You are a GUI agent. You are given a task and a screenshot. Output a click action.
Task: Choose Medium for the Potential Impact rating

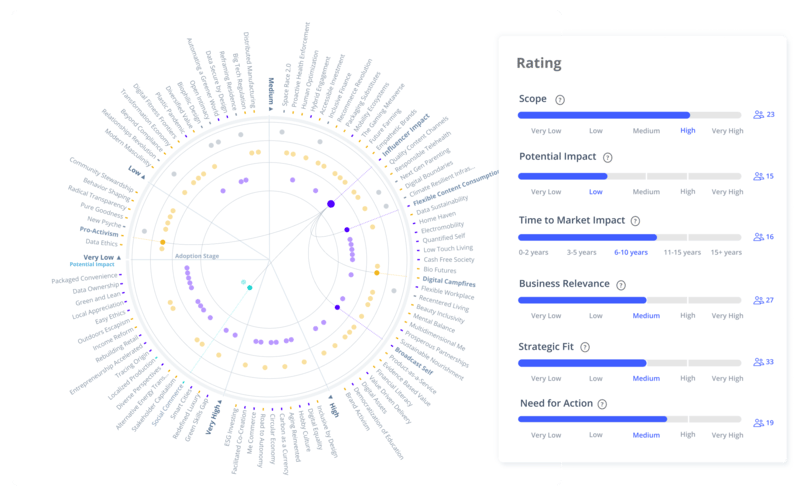646,191
